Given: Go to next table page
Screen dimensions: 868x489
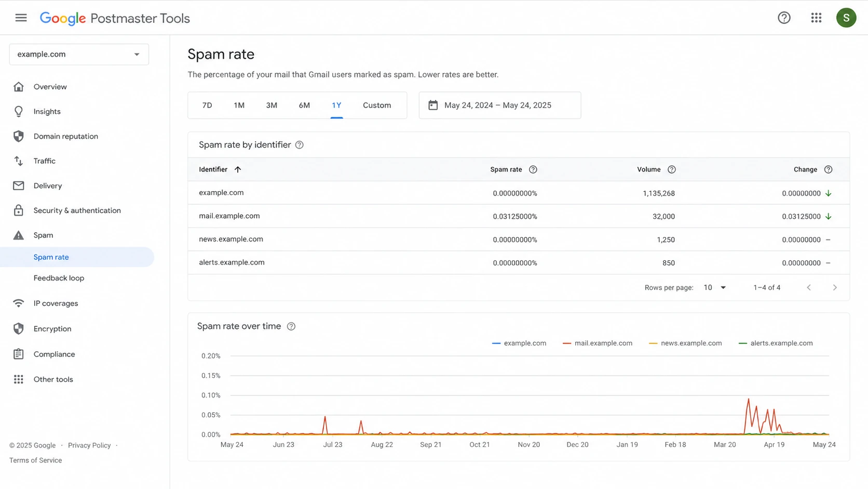Looking at the screenshot, I should [x=835, y=287].
